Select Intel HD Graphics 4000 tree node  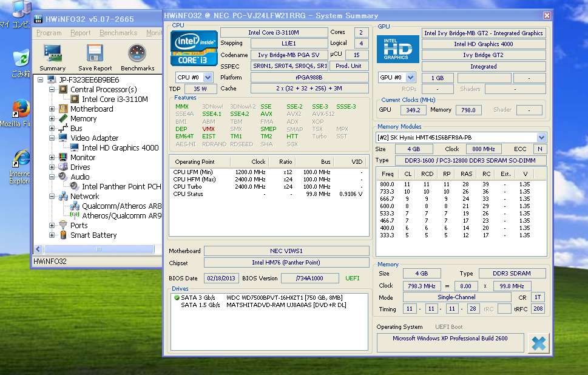point(120,147)
